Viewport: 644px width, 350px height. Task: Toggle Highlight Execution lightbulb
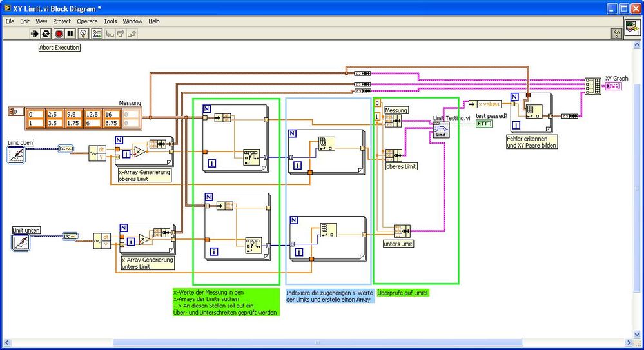pos(83,34)
